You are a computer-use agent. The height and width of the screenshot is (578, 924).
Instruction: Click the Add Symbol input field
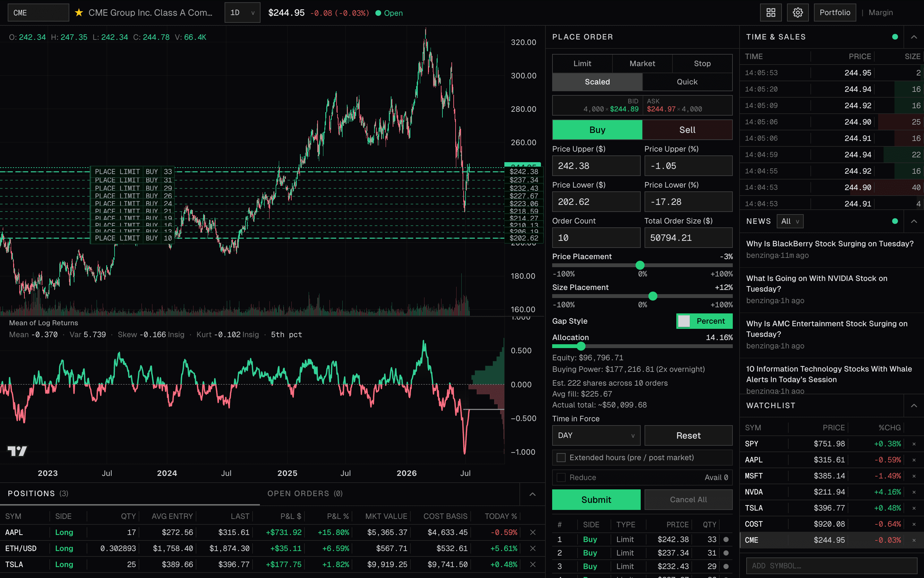coord(832,565)
